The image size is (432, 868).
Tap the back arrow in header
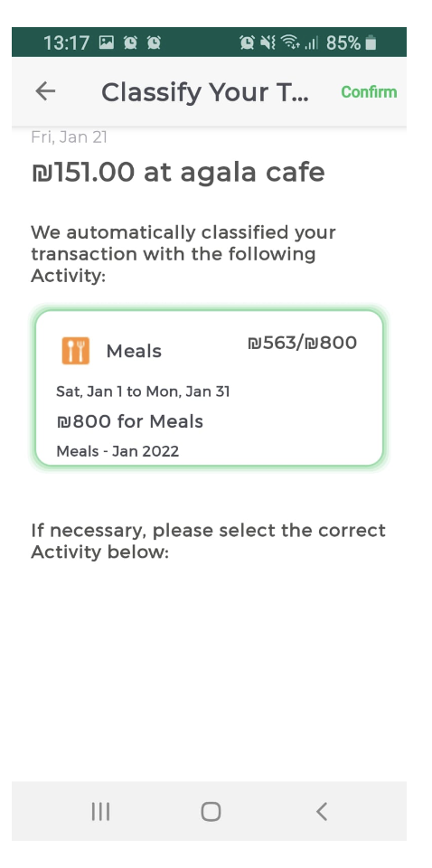click(x=45, y=91)
